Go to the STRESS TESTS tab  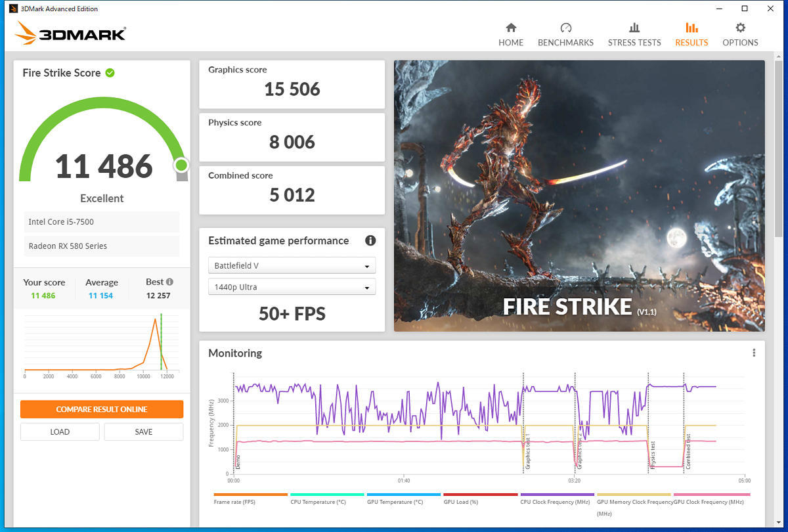click(x=634, y=35)
